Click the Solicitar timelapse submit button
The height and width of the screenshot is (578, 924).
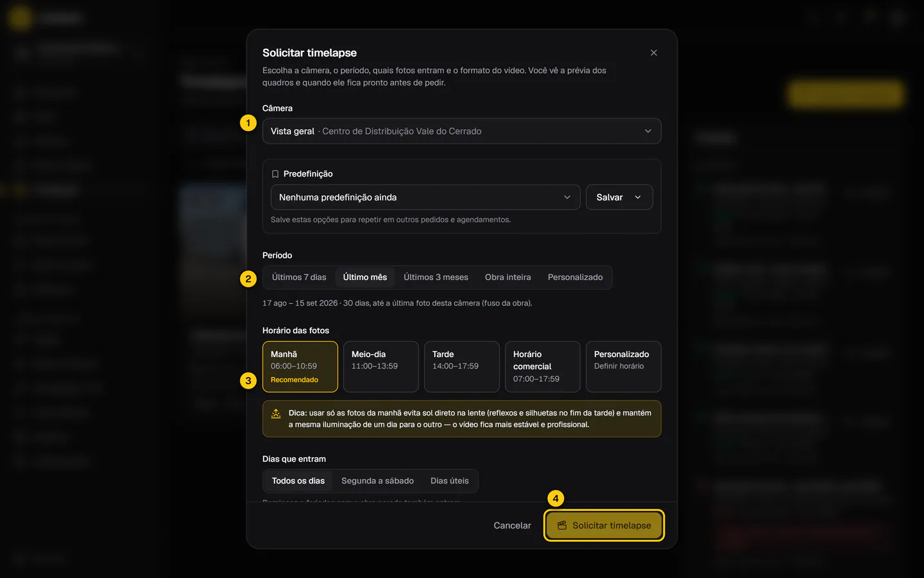point(604,525)
